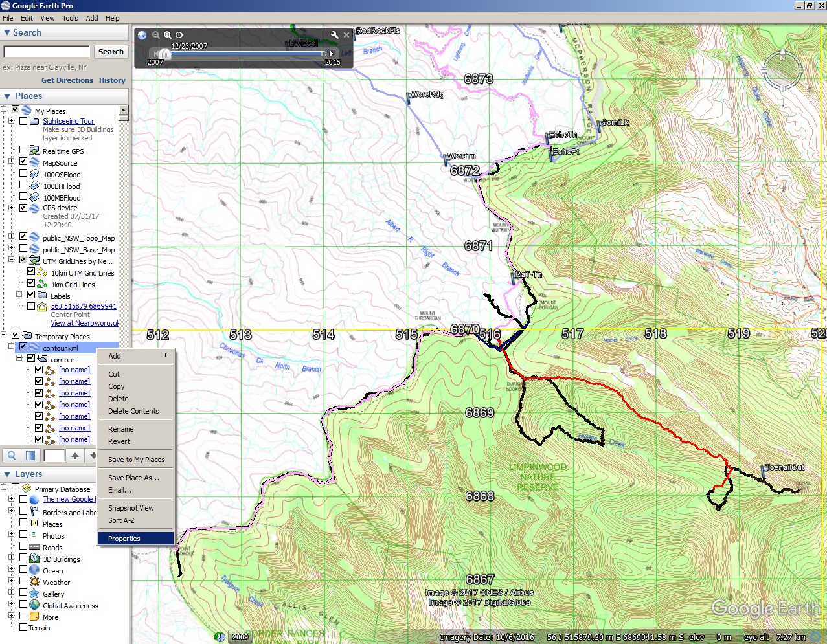Expand the Labels folder node
This screenshot has height=644, width=827.
[19, 294]
